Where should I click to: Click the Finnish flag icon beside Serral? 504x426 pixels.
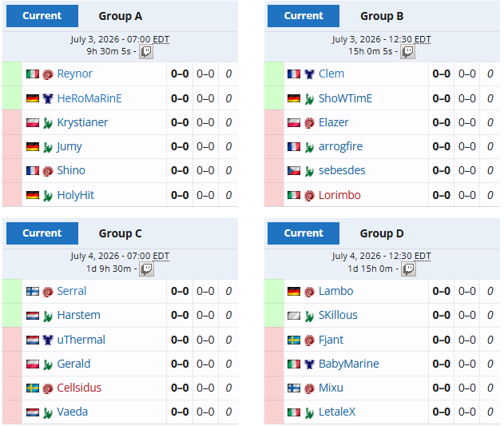(x=33, y=292)
